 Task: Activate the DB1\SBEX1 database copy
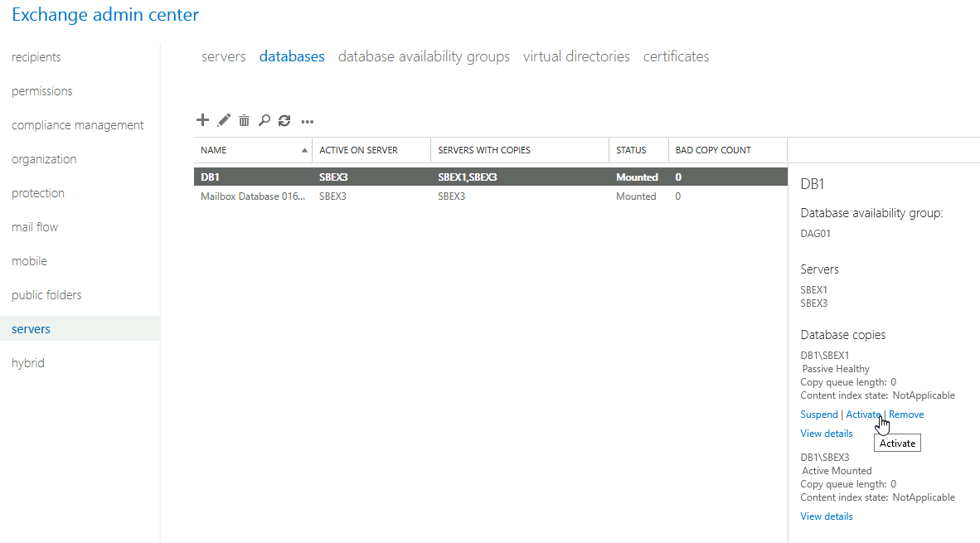point(863,415)
